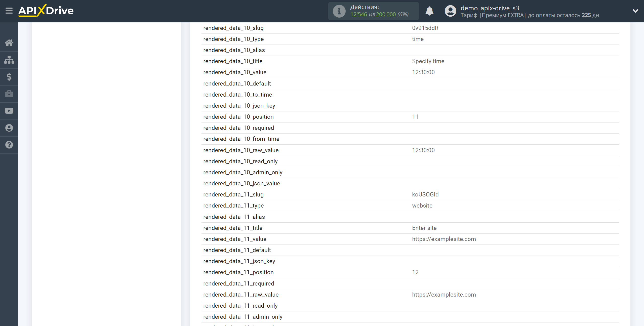
Task: Select the rendered_data_11_type label
Action: [233, 206]
